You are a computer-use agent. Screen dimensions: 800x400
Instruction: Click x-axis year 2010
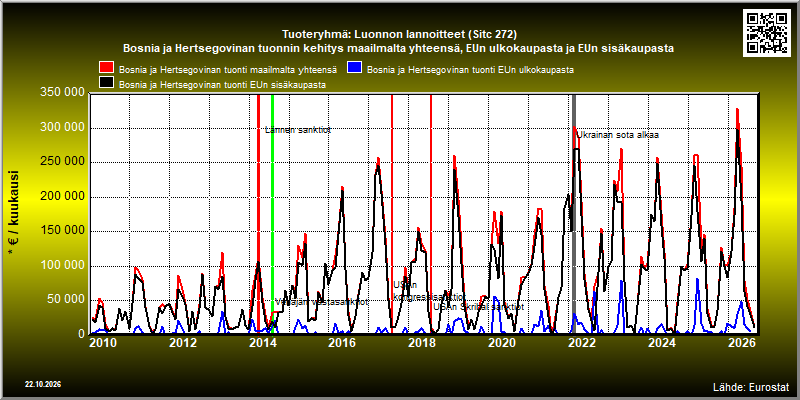[103, 343]
